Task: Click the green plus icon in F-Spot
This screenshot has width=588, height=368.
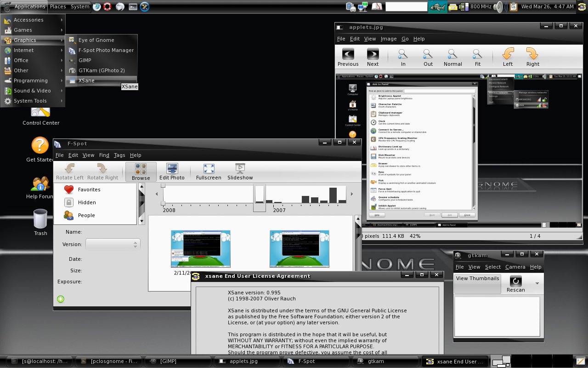Action: pos(61,299)
